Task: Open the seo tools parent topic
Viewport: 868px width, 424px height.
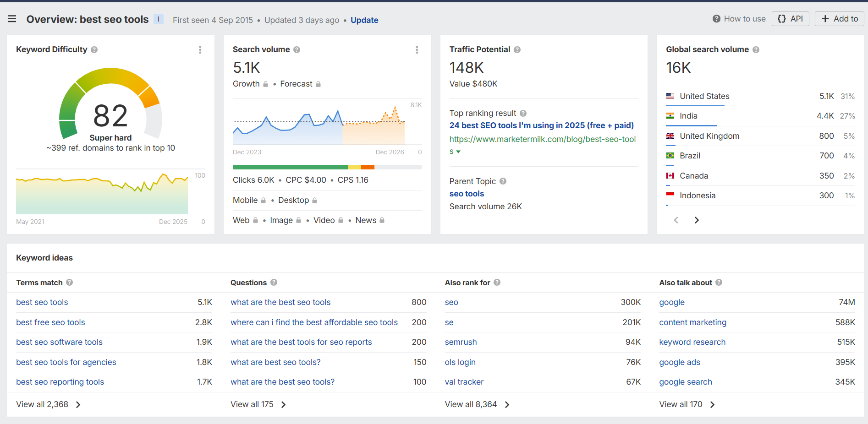Action: pos(467,194)
